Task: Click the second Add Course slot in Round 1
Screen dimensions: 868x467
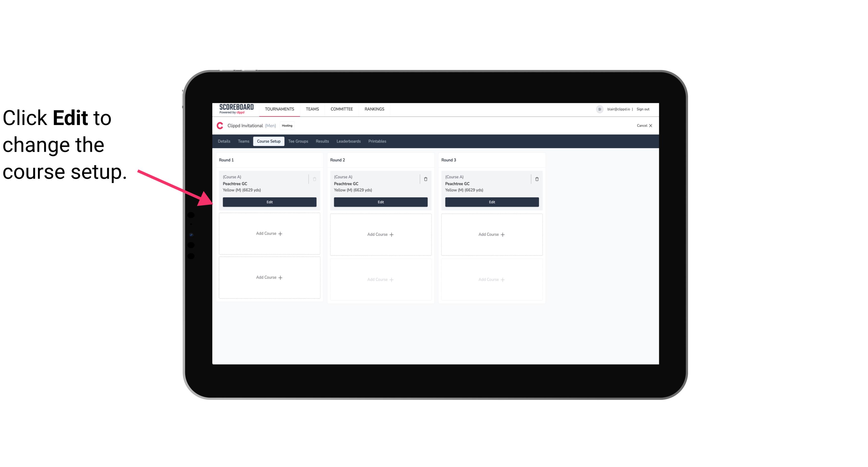Action: pyautogui.click(x=269, y=277)
